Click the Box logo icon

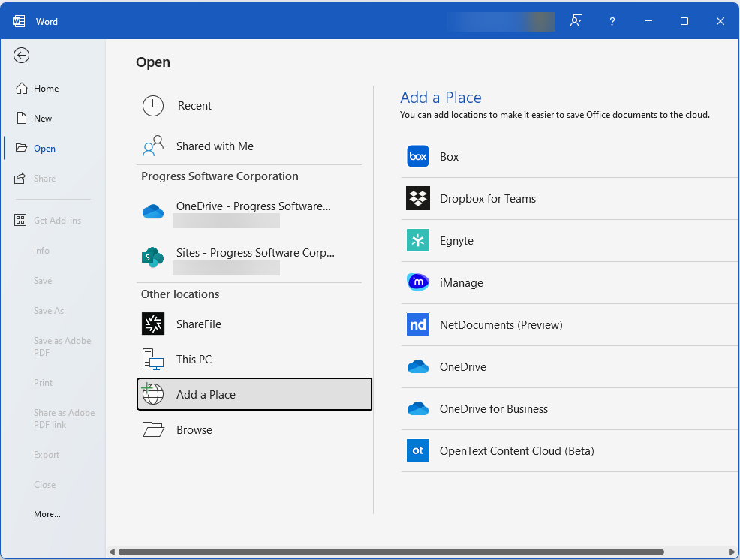tap(418, 156)
